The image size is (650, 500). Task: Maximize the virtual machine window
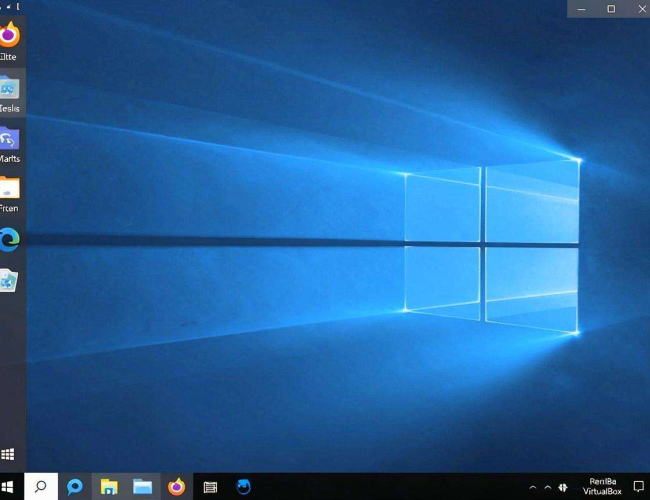click(611, 9)
